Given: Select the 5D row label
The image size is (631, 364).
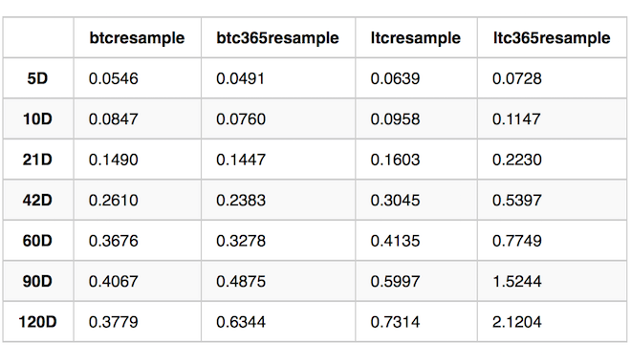Looking at the screenshot, I should click(37, 78).
